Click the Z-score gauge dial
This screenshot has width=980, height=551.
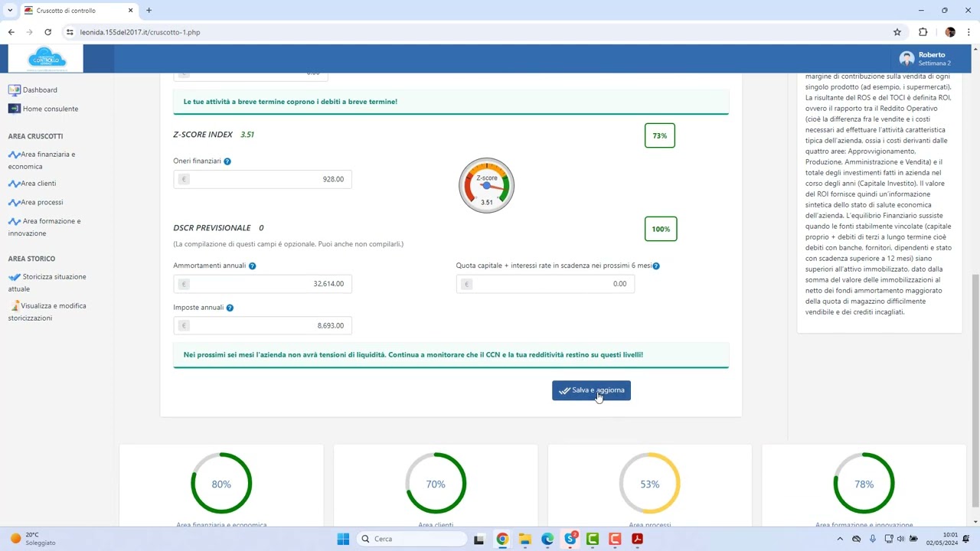pyautogui.click(x=486, y=186)
